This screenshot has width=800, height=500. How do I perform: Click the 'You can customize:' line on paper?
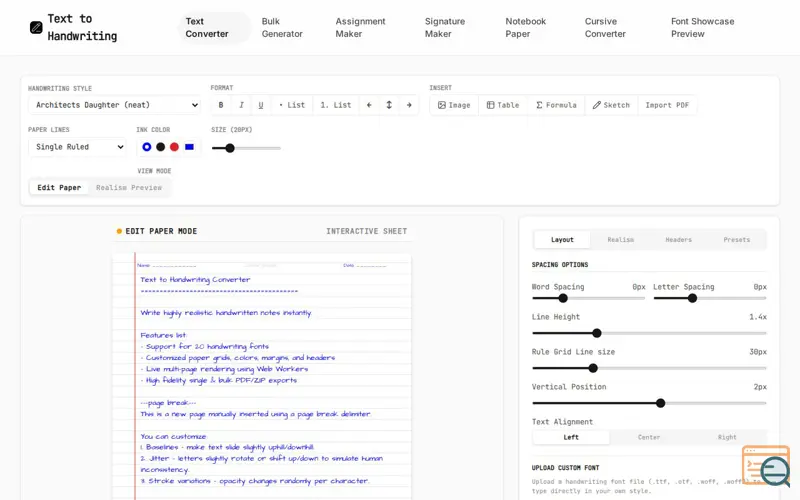click(173, 436)
